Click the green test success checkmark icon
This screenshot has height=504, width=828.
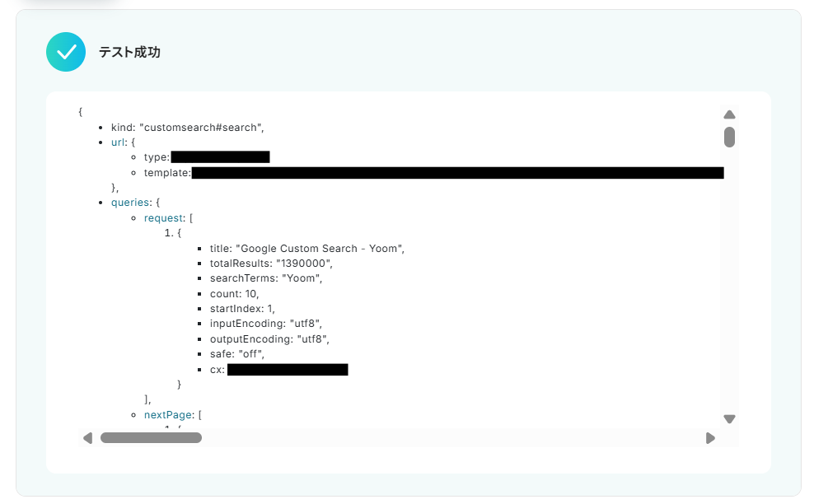point(65,52)
